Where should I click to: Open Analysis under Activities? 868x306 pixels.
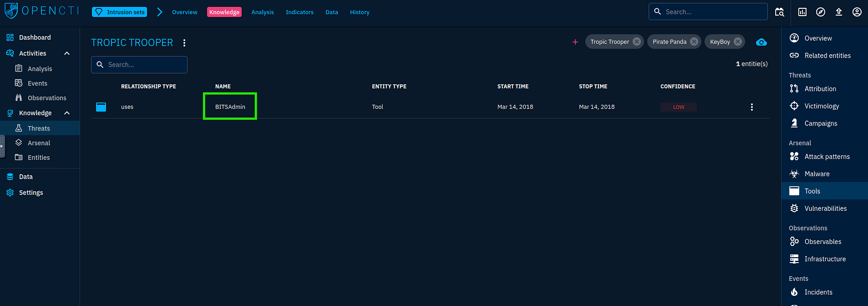pos(40,69)
